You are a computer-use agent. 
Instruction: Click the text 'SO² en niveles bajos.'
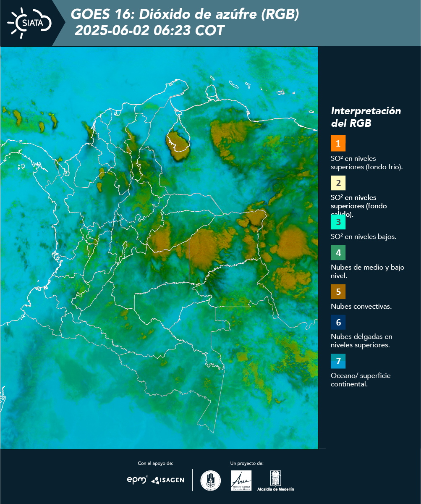tap(363, 236)
